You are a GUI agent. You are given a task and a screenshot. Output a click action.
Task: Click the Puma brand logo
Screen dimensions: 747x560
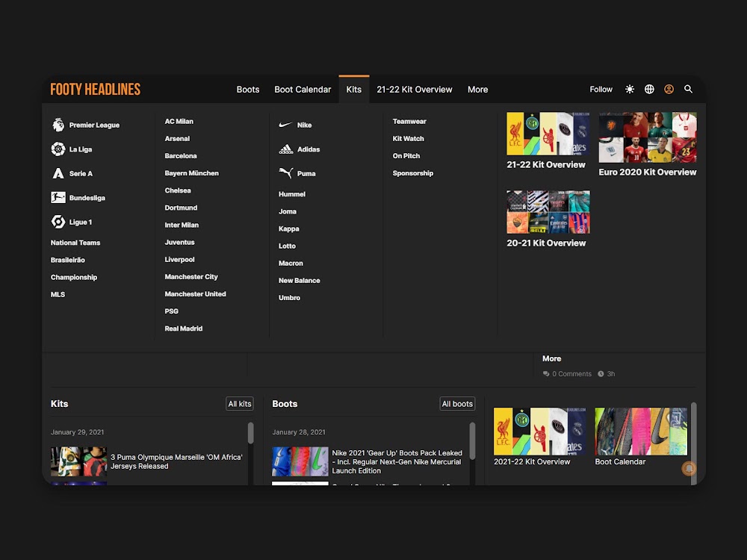click(286, 173)
